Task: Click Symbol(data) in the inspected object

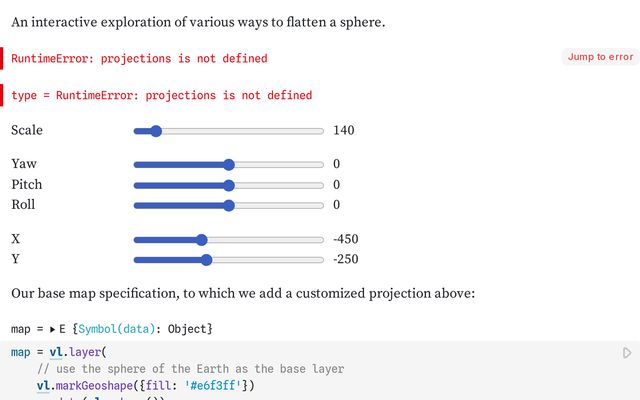Action: 113,329
